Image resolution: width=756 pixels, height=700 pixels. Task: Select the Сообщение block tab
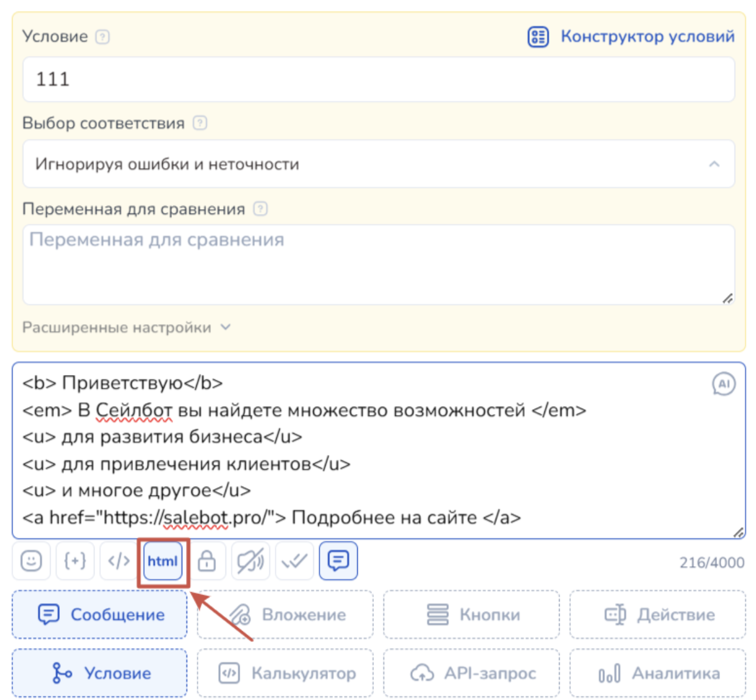pyautogui.click(x=100, y=615)
